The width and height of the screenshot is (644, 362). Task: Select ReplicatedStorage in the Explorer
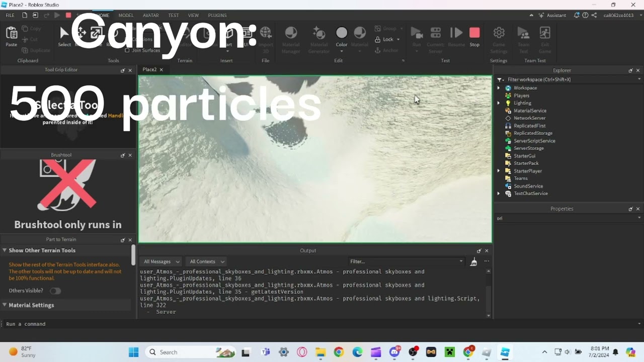[x=533, y=133]
